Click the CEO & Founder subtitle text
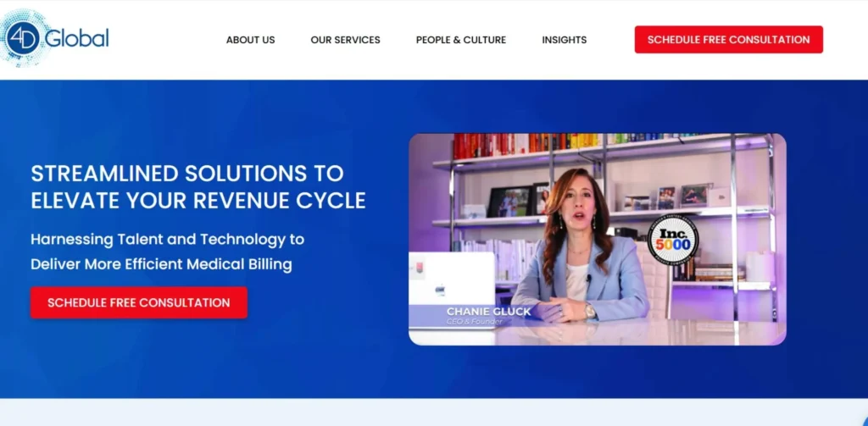Screen dimensions: 868x426 point(472,322)
